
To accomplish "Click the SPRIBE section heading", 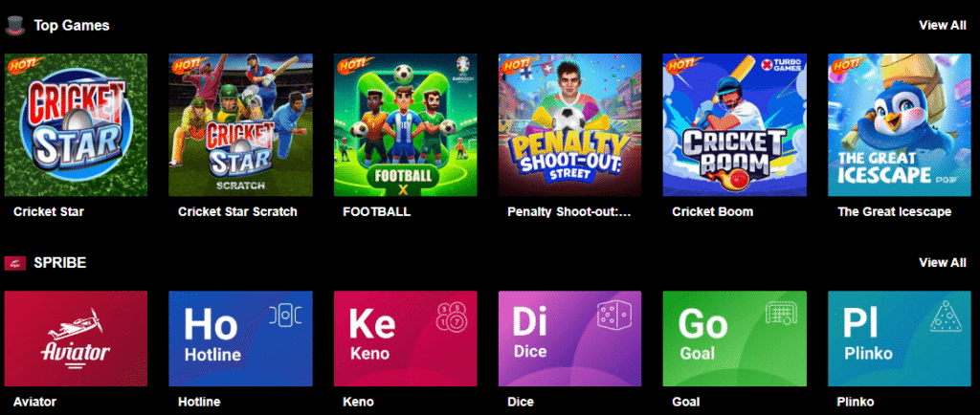I will click(60, 263).
